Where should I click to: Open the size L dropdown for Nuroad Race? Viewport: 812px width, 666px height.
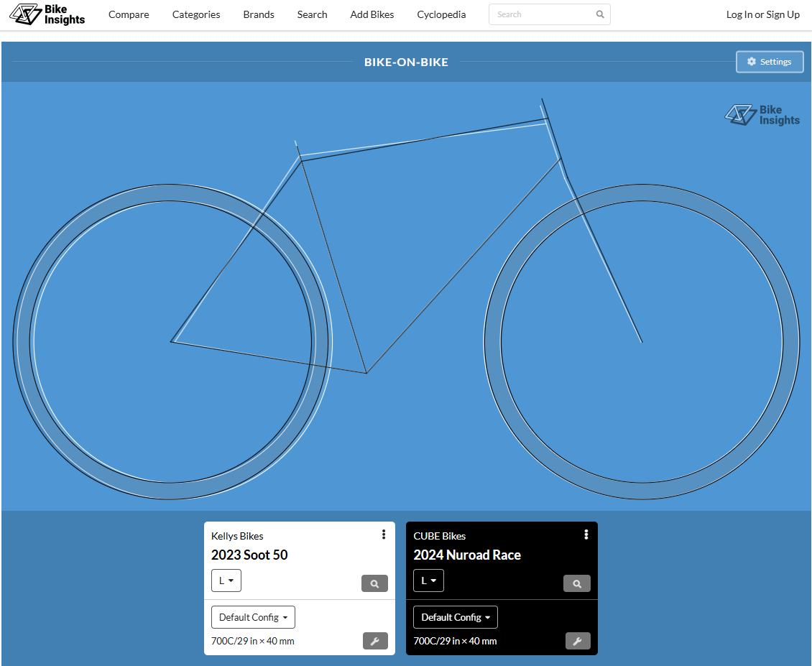428,581
